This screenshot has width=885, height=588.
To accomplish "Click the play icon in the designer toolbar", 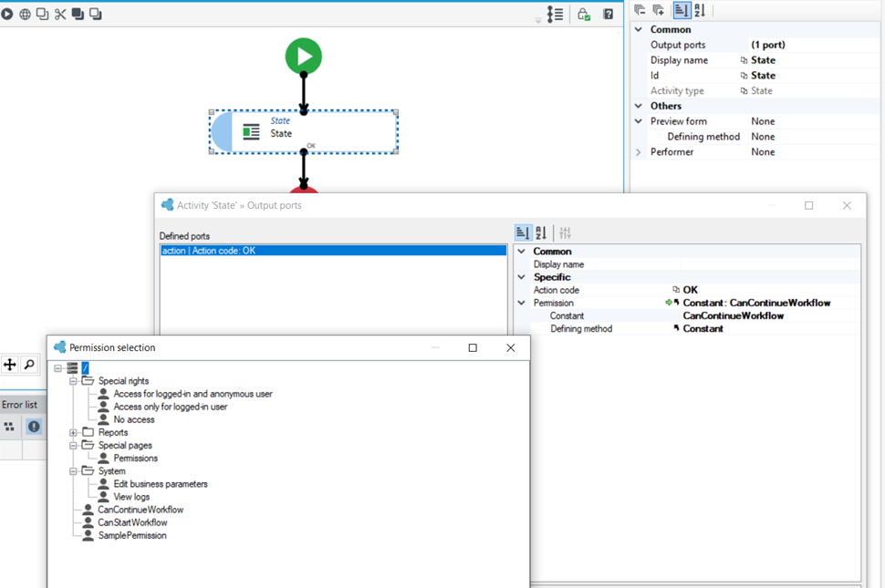I will [6, 14].
